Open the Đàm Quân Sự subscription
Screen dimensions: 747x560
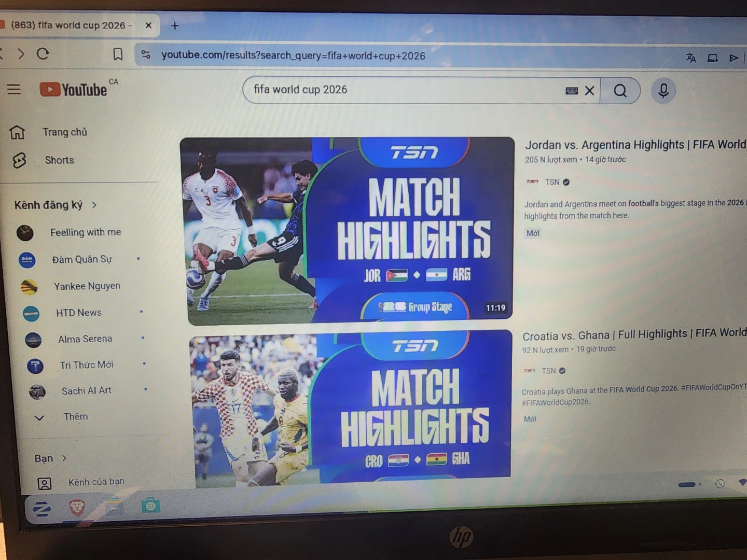coord(82,259)
